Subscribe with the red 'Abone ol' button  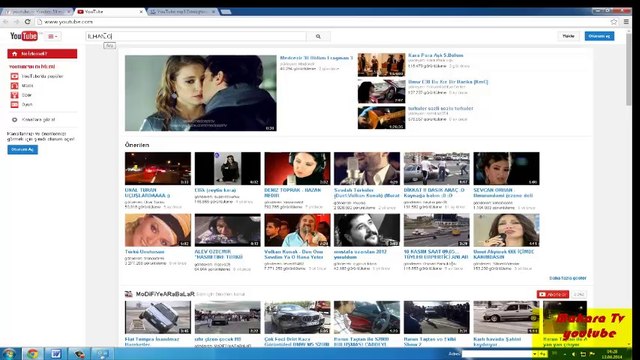pos(553,294)
